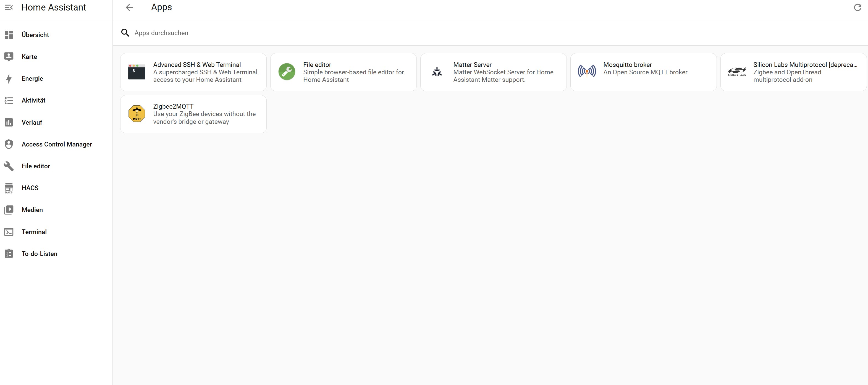
Task: Click the Access Control Manager shield icon
Action: (x=9, y=144)
